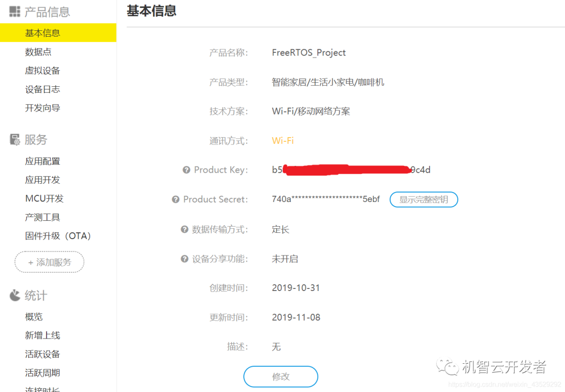Select 开发向导 in the sidebar

(x=43, y=108)
